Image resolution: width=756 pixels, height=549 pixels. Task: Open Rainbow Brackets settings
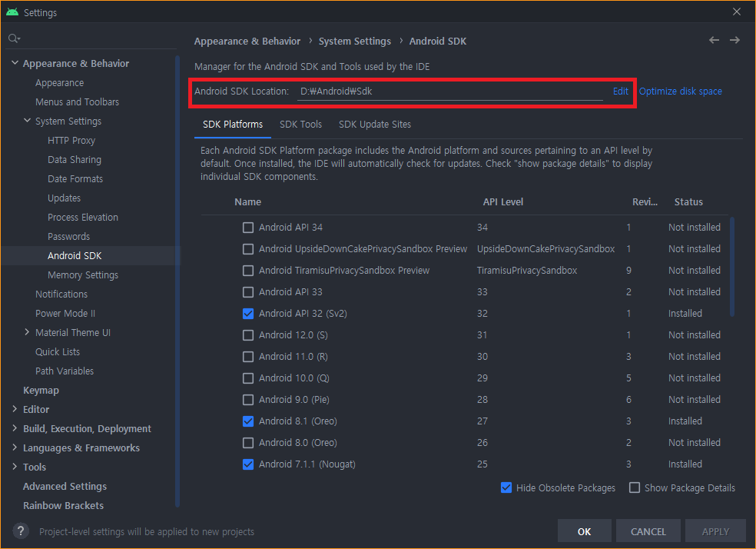coord(63,506)
